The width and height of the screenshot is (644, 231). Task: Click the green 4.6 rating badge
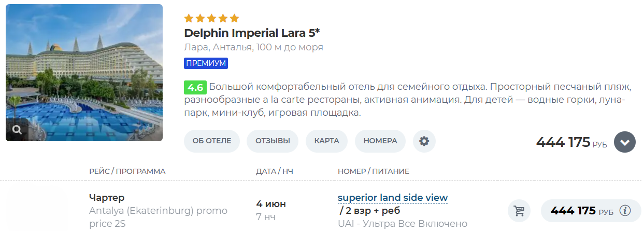point(195,87)
